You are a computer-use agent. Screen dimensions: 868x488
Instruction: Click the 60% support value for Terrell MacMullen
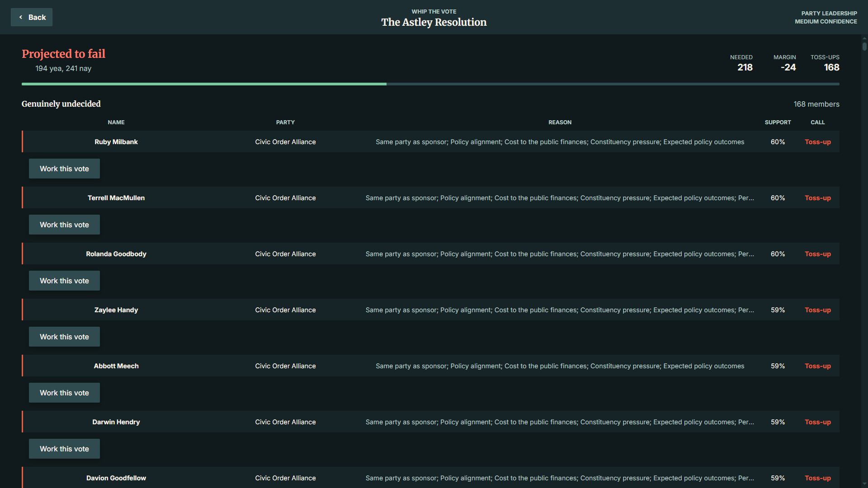(x=778, y=198)
